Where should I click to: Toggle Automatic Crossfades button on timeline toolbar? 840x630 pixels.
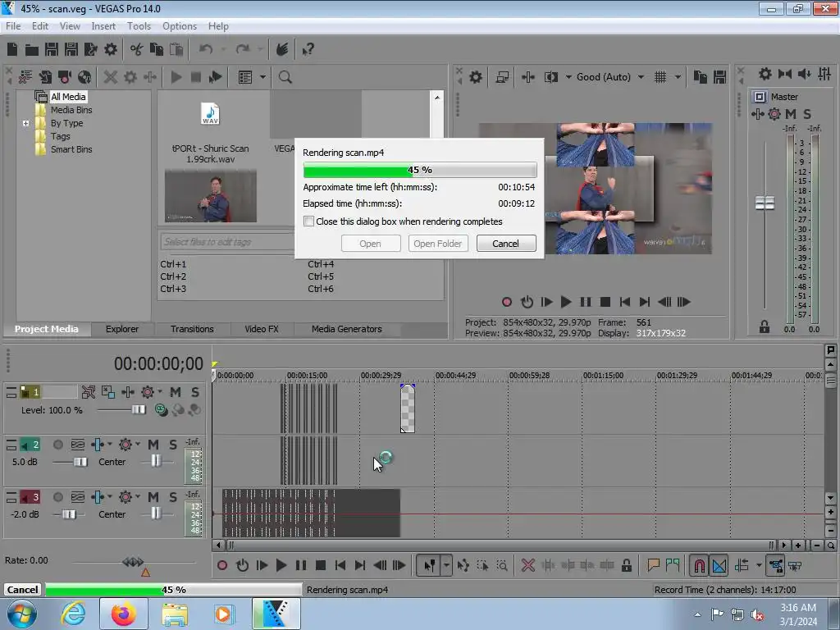719,565
